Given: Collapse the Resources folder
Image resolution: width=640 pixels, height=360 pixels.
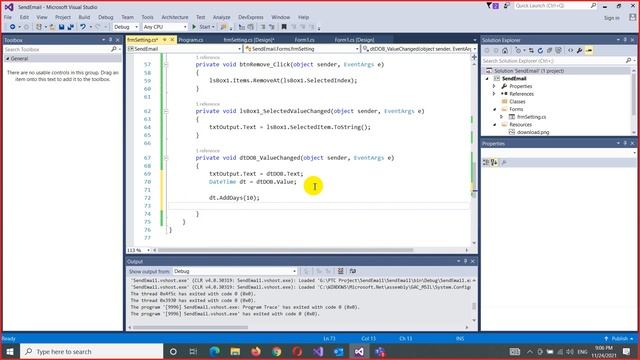Looking at the screenshot, I should 495,124.
